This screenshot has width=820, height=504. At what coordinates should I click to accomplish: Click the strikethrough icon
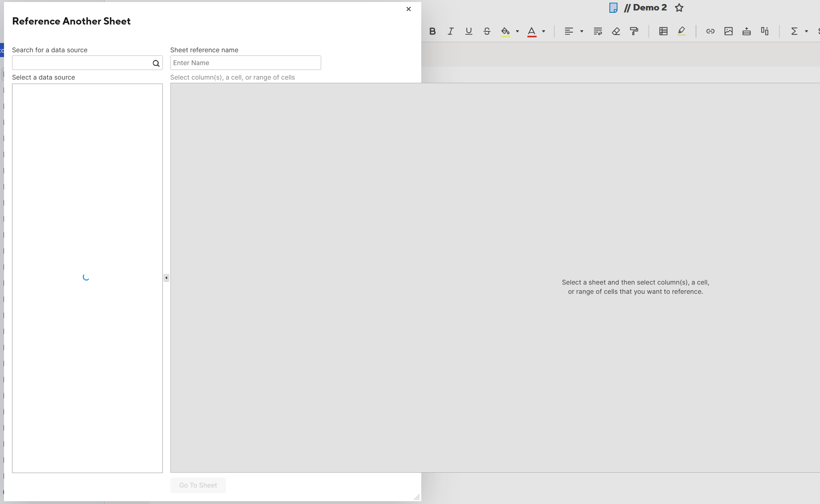click(487, 31)
